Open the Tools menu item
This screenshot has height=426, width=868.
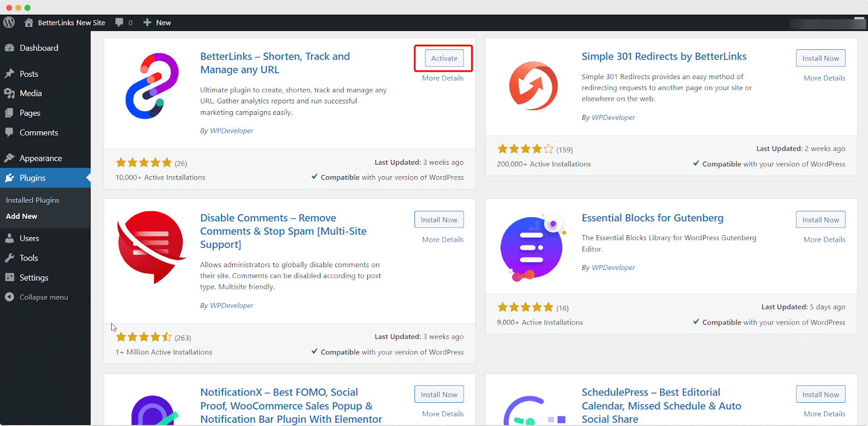(x=45, y=258)
